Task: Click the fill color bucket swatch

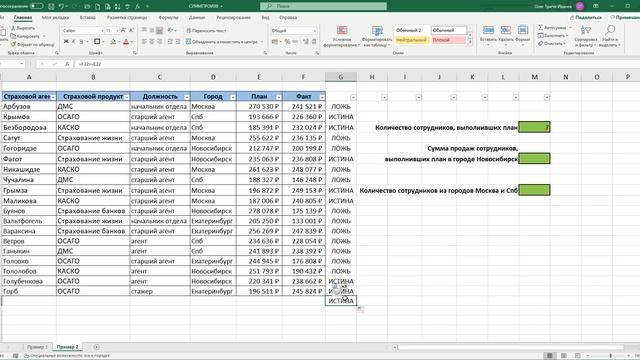Action: pyautogui.click(x=113, y=42)
